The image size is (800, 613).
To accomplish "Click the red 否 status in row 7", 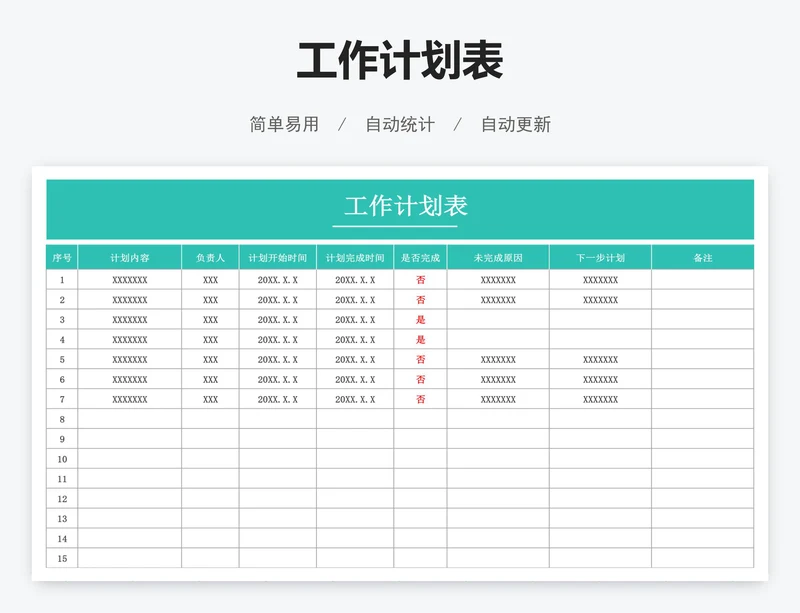I will tap(420, 399).
